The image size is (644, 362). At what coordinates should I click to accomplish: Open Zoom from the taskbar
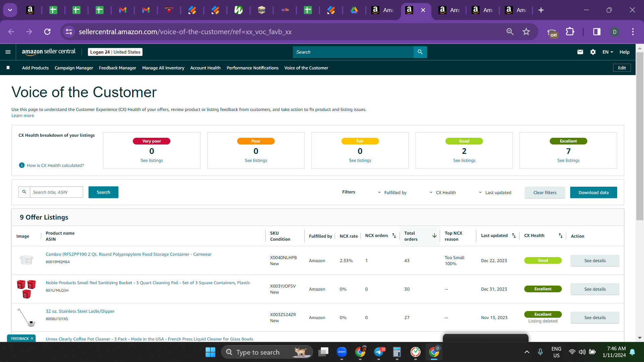342,352
